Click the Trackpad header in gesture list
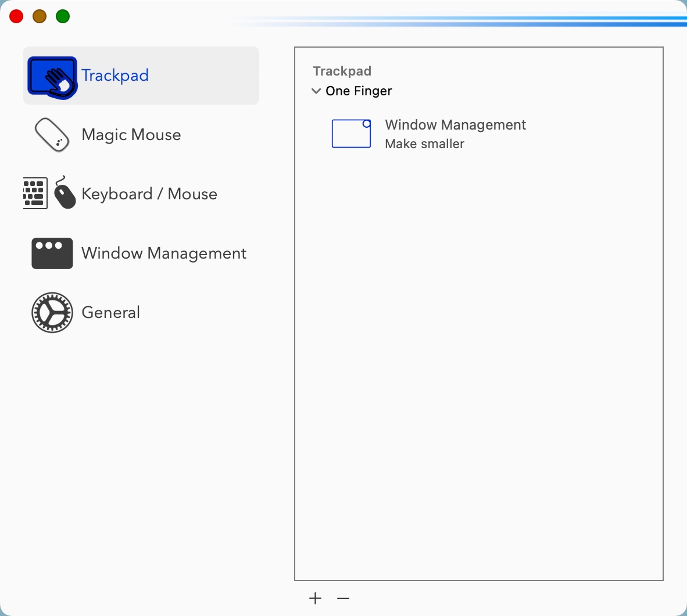 pyautogui.click(x=342, y=71)
